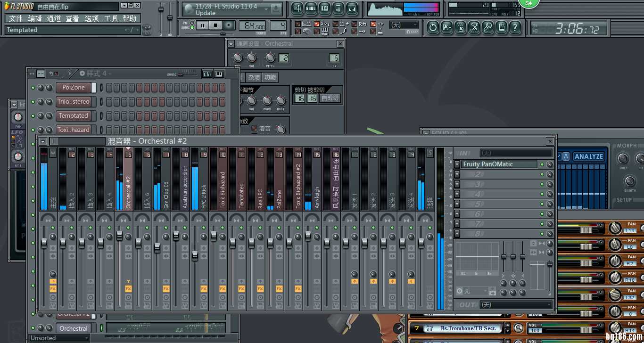Click the render audio file icon
The width and height of the screenshot is (644, 343).
pos(460,27)
